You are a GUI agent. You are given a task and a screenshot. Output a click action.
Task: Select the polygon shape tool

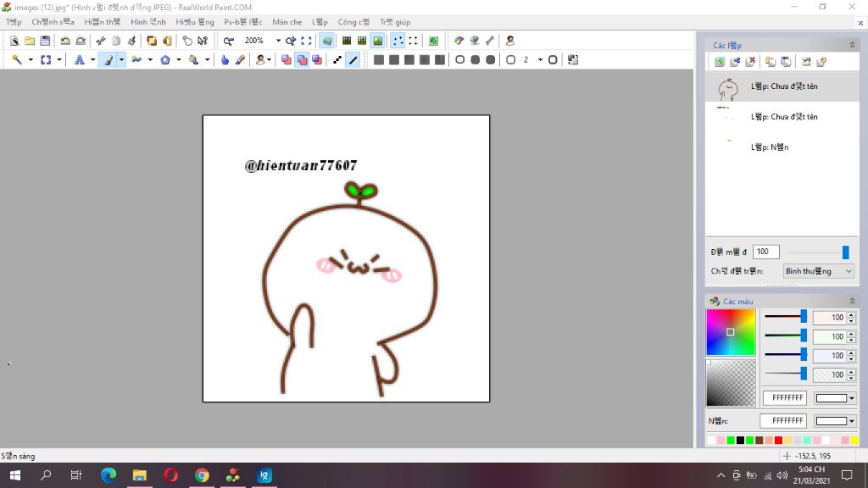tap(165, 60)
